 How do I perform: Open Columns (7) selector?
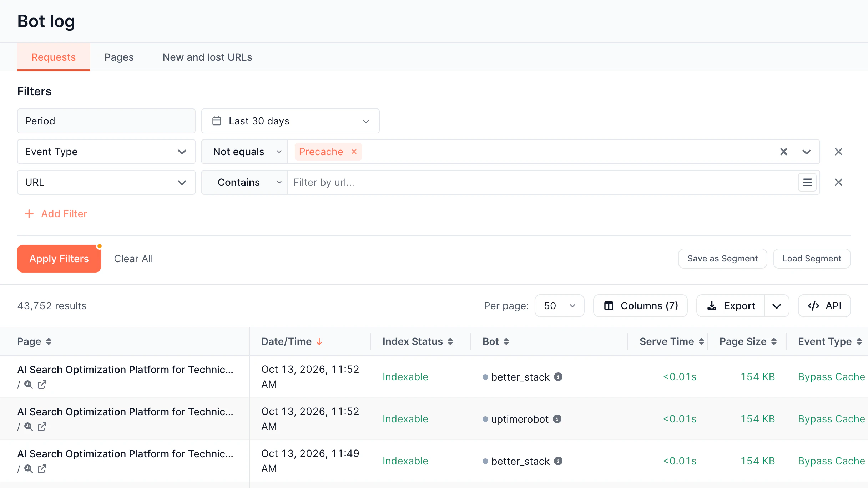[x=640, y=306]
